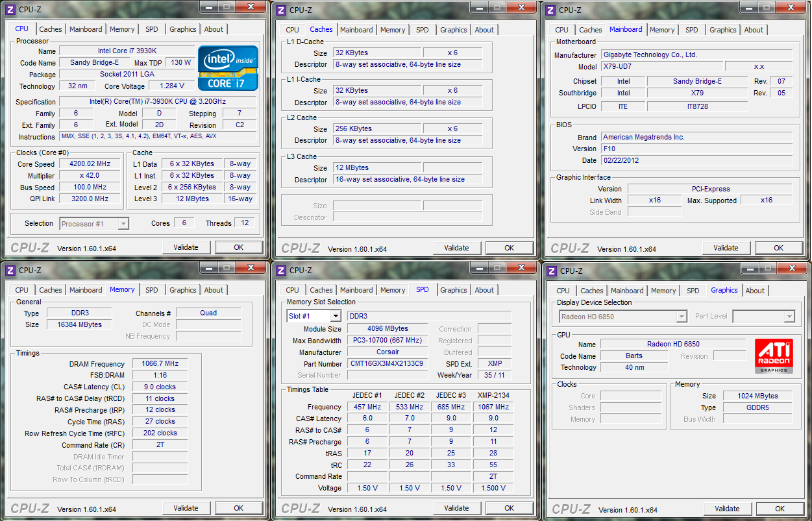The width and height of the screenshot is (812, 521).
Task: In the Caches-tab window, switch to Mainboard tab
Action: pyautogui.click(x=356, y=30)
